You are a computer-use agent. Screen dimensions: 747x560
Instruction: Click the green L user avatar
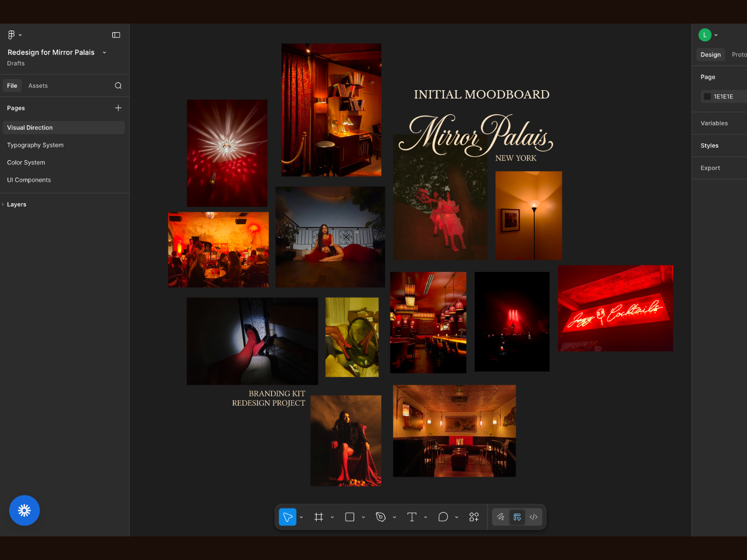tap(705, 35)
